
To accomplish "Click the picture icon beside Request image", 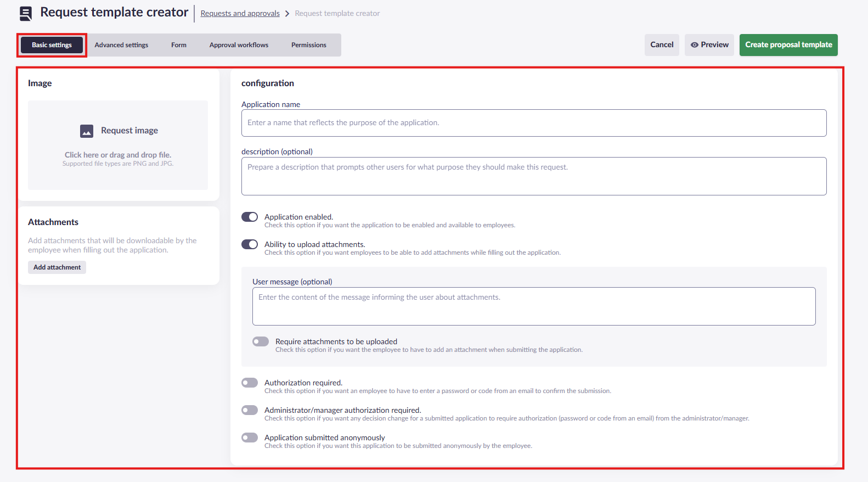I will [x=87, y=131].
